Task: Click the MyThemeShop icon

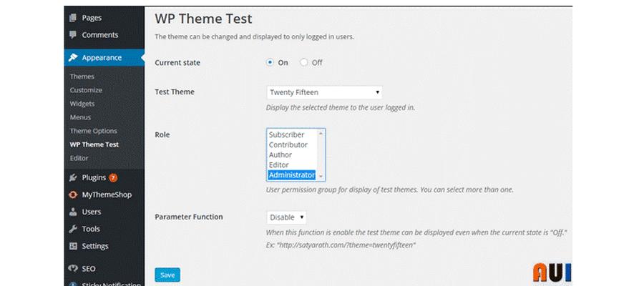Action: pos(73,194)
